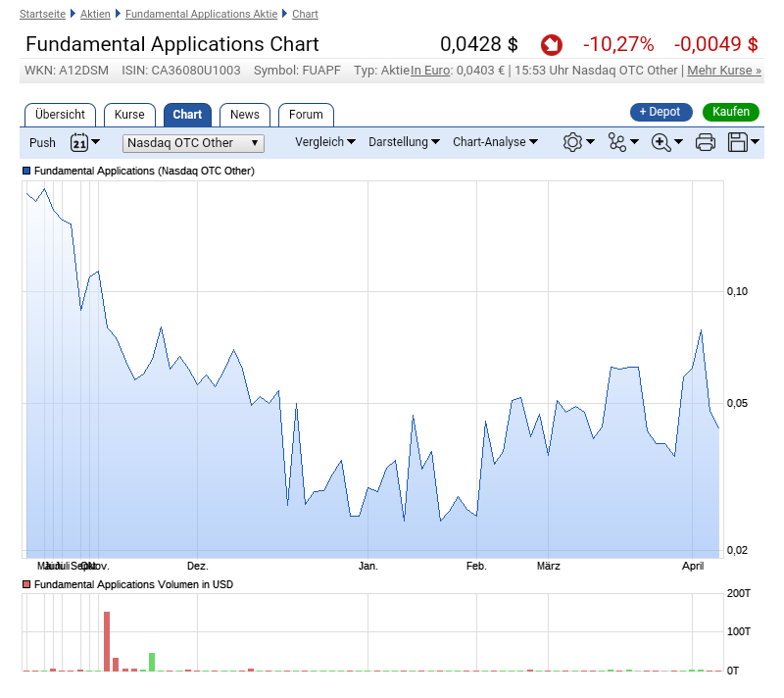Add stock with + Depot button
The width and height of the screenshot is (784, 698).
pos(661,112)
